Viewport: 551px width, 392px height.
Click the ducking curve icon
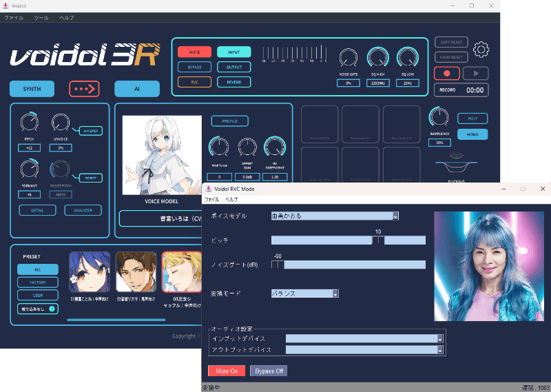456,163
